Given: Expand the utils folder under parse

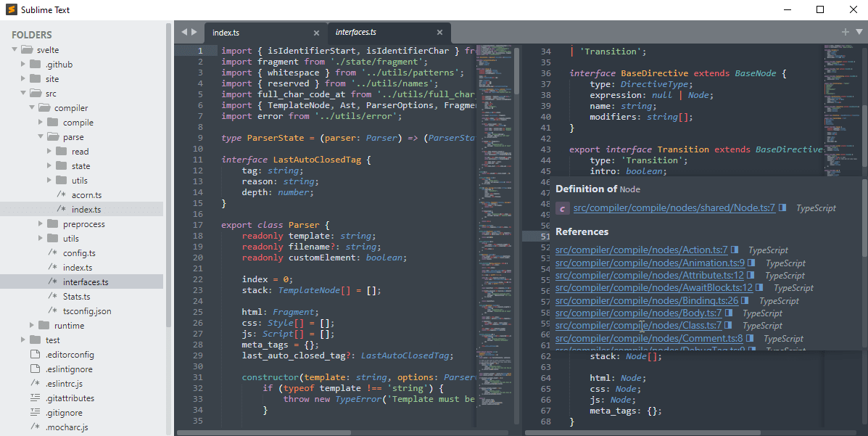Looking at the screenshot, I should point(49,180).
